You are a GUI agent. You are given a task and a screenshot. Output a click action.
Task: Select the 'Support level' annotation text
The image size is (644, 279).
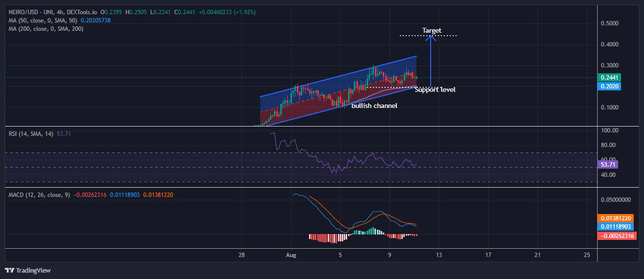pyautogui.click(x=435, y=90)
